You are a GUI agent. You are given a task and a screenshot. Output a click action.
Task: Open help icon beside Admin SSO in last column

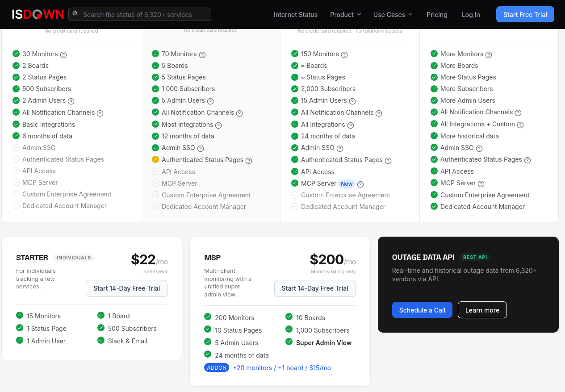click(x=479, y=148)
